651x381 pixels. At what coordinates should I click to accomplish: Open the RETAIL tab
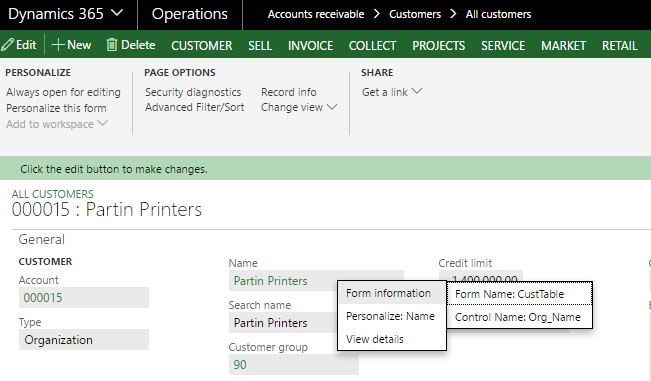tap(619, 45)
